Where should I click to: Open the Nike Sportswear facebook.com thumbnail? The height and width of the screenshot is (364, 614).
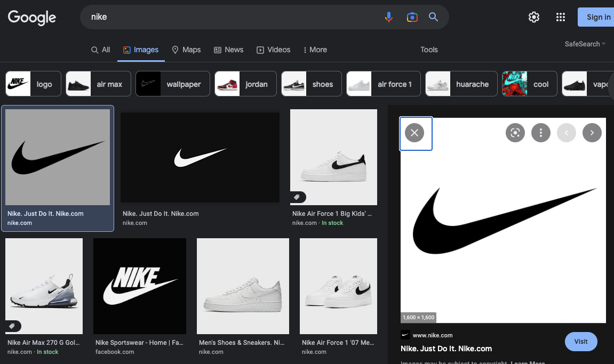[x=140, y=286]
